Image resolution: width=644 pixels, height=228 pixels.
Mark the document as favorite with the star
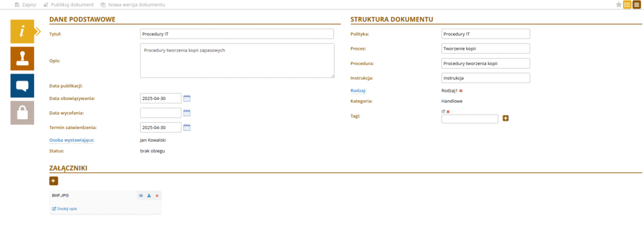click(619, 5)
